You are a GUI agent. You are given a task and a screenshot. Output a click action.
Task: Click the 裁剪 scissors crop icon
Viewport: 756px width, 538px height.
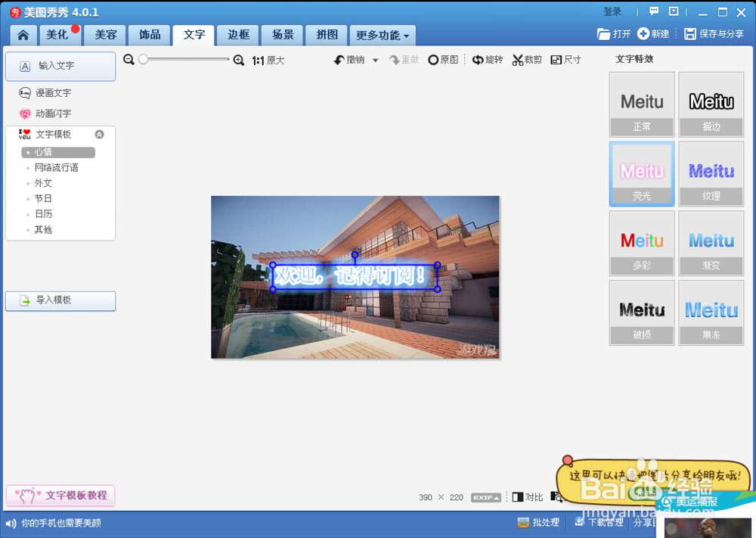click(517, 60)
